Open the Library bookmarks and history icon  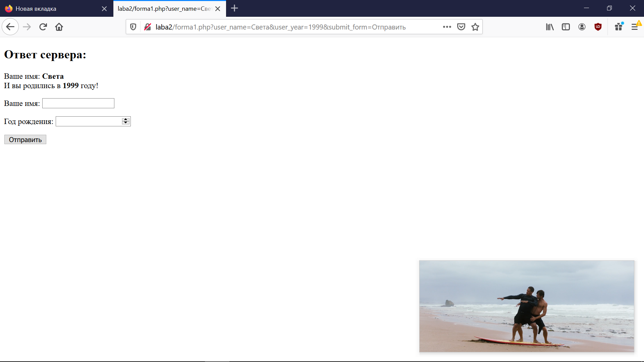tap(549, 27)
